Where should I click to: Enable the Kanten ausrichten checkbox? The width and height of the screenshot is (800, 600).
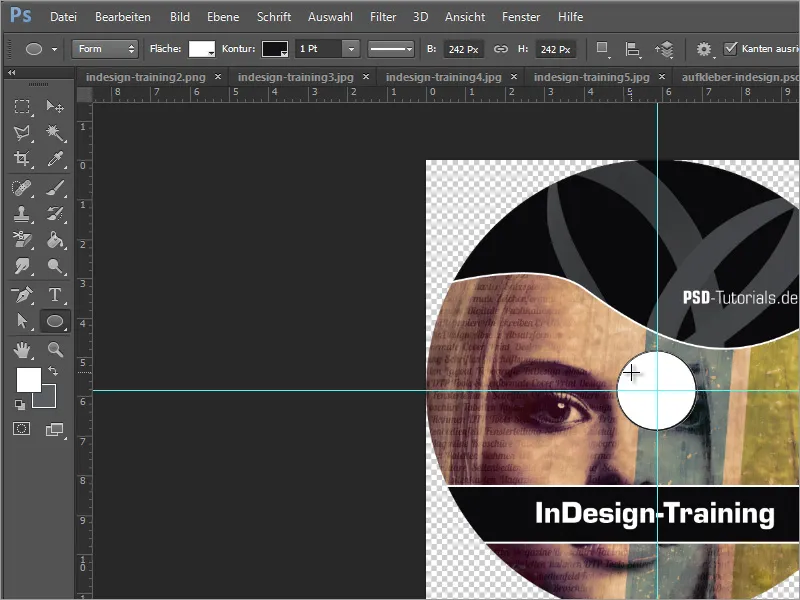[731, 49]
